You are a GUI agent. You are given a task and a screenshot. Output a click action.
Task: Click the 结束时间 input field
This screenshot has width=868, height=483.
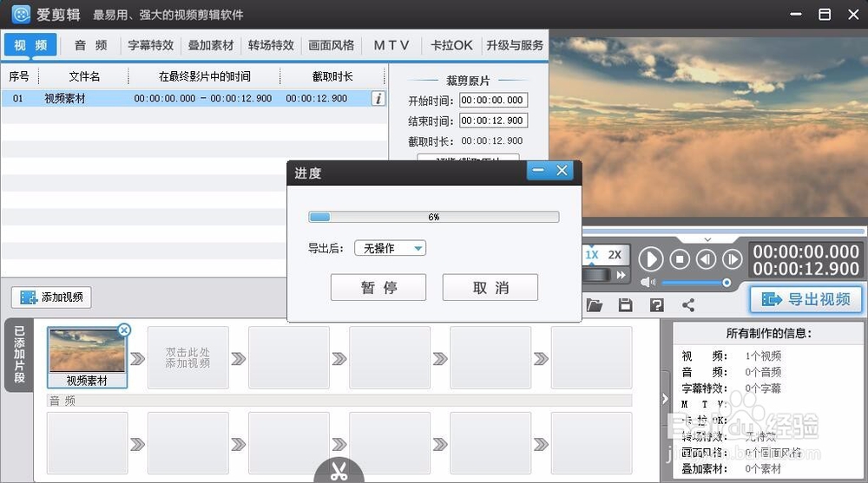coord(493,121)
